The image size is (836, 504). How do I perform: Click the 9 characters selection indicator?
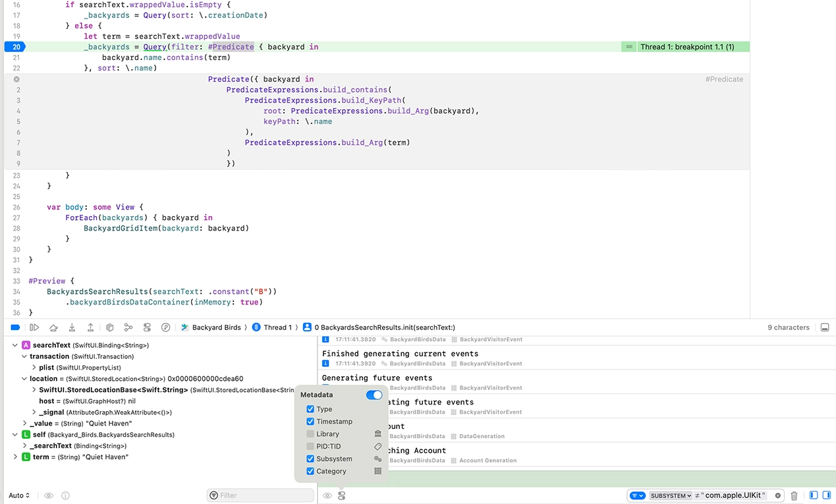[789, 327]
